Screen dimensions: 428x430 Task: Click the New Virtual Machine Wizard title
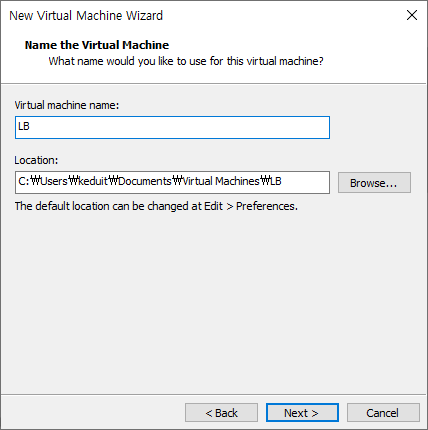pos(86,16)
